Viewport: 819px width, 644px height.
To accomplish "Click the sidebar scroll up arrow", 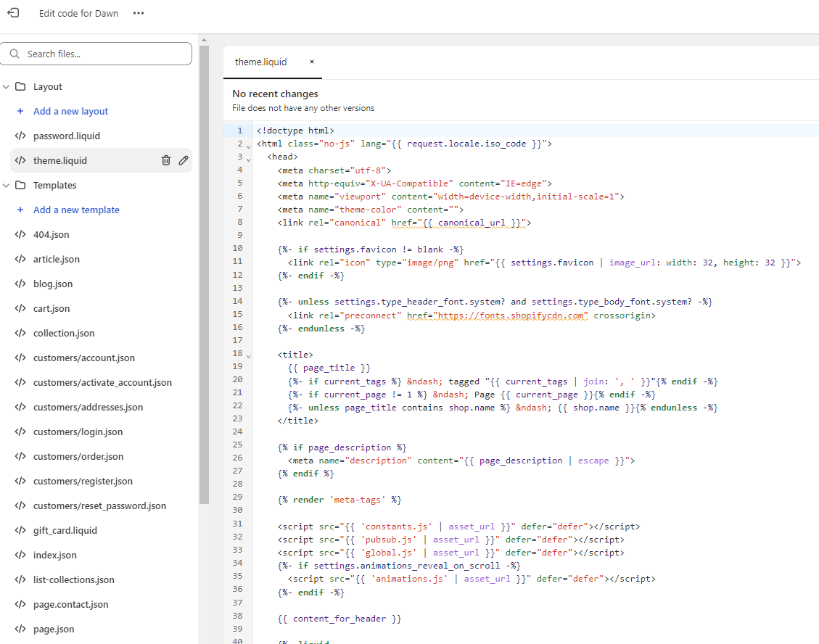I will coord(205,40).
